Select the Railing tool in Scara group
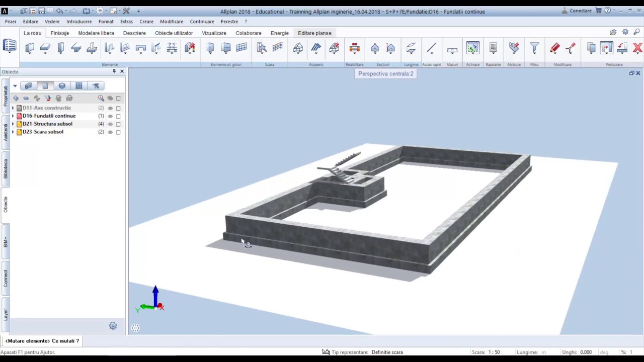 point(277,48)
